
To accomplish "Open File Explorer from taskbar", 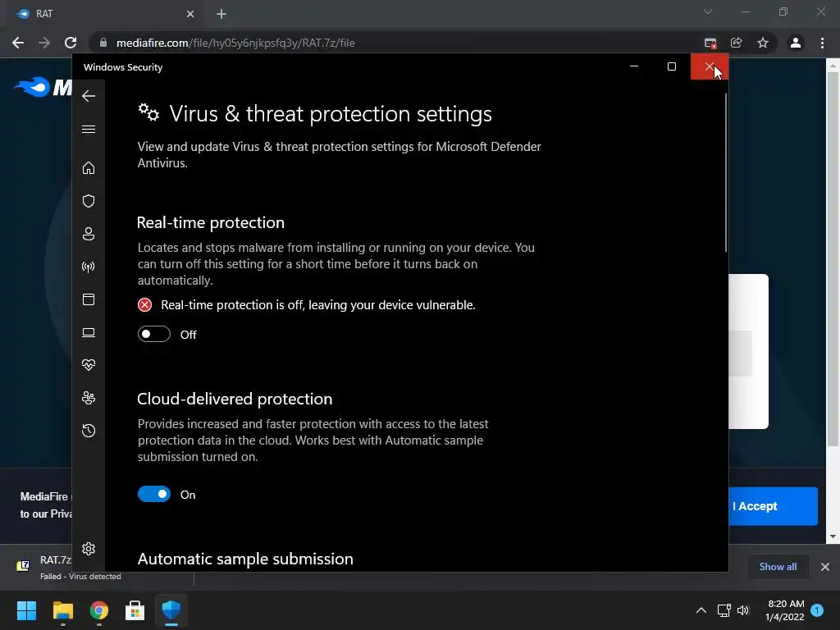I will click(62, 610).
